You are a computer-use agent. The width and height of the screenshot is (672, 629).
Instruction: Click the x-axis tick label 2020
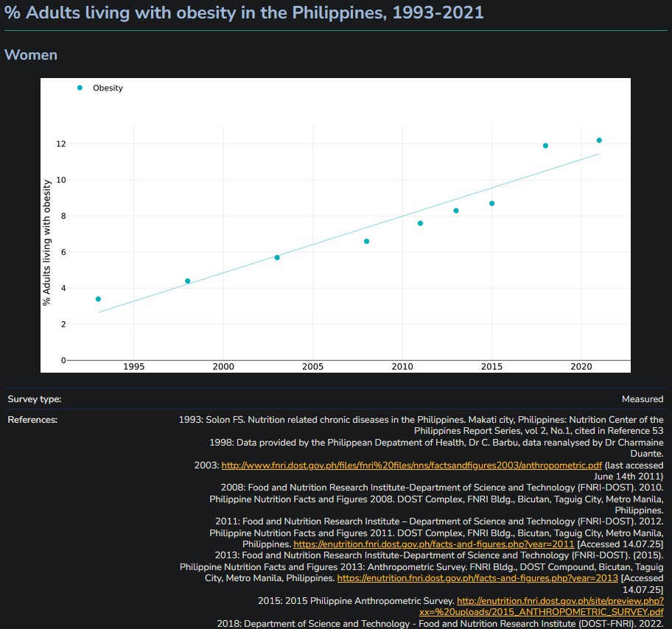pos(581,367)
